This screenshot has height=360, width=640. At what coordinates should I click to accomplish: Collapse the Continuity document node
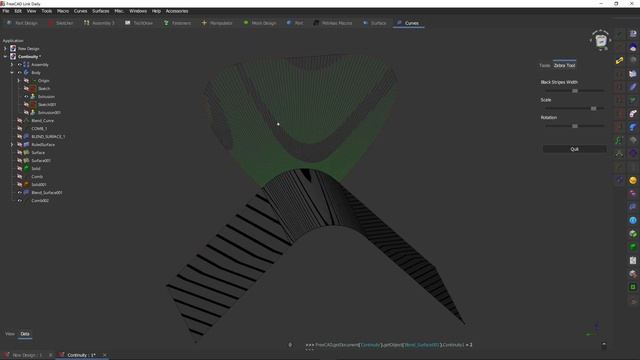click(5, 56)
